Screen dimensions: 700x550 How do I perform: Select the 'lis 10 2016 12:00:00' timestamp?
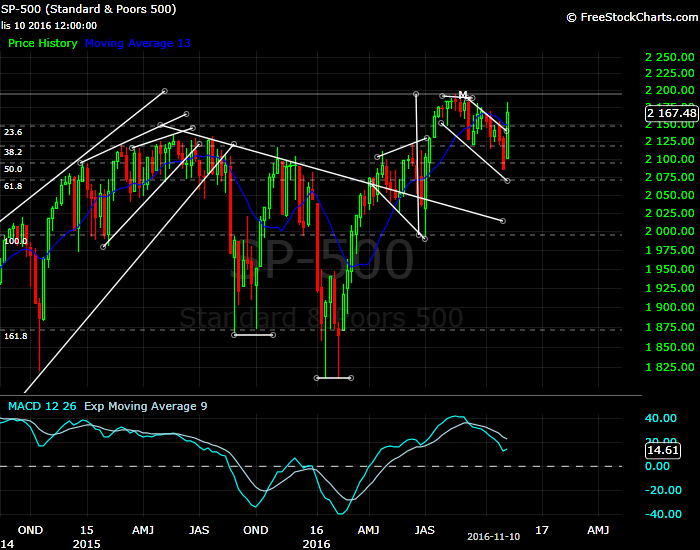pyautogui.click(x=49, y=26)
